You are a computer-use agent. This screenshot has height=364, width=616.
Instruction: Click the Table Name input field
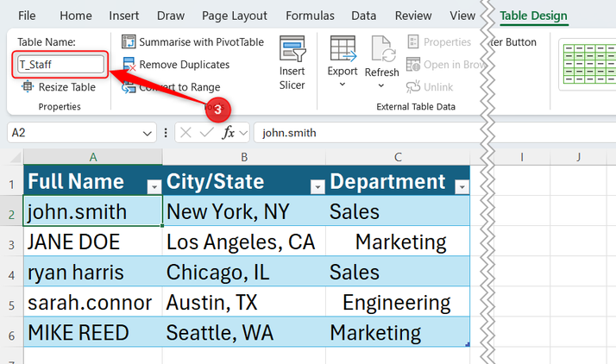coord(60,65)
